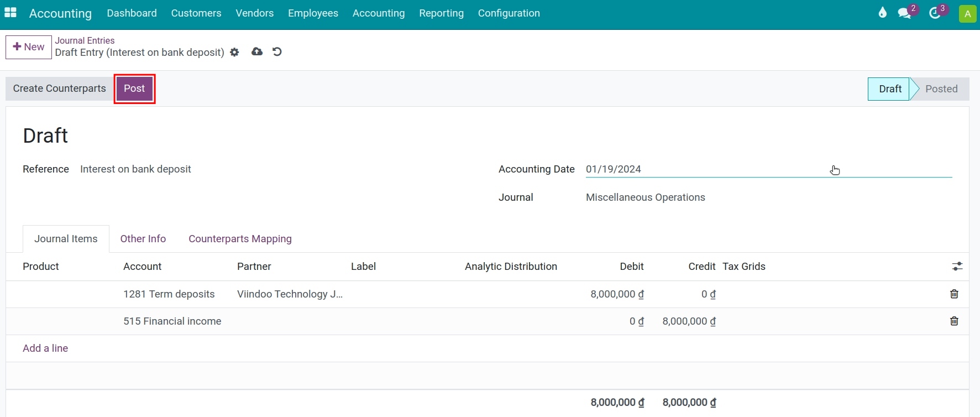Select the 515 Financial income account cell
980x417 pixels.
tap(172, 321)
